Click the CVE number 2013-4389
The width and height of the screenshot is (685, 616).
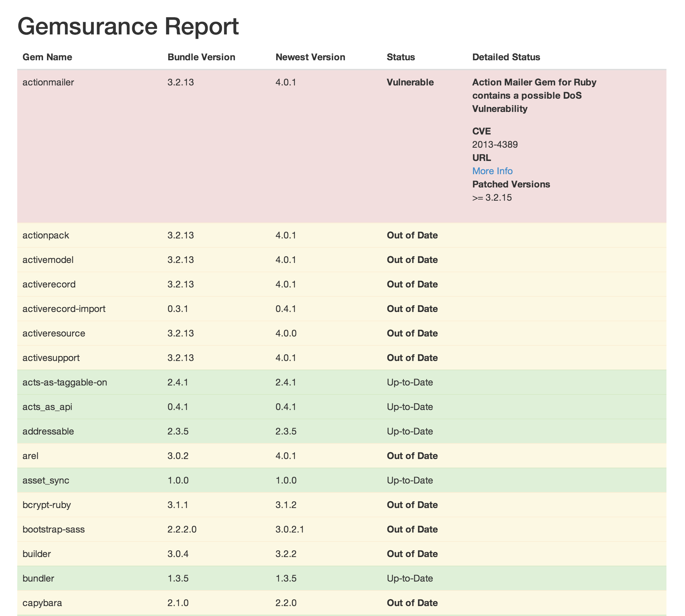click(x=495, y=144)
